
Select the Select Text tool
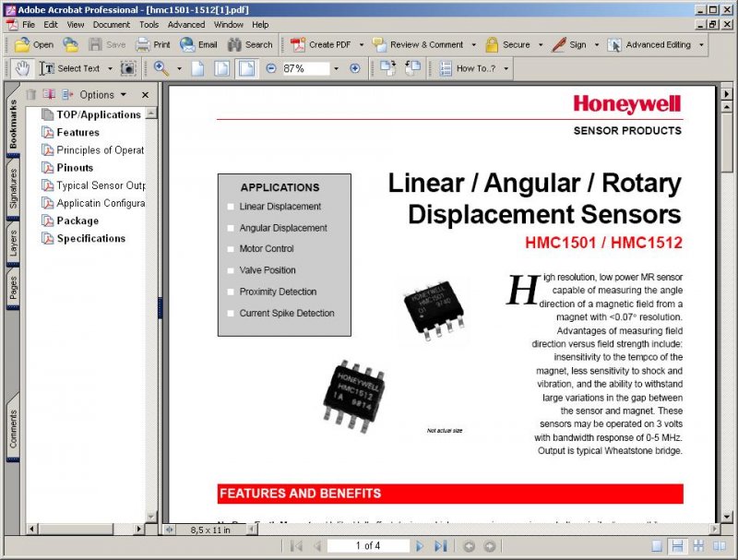70,68
